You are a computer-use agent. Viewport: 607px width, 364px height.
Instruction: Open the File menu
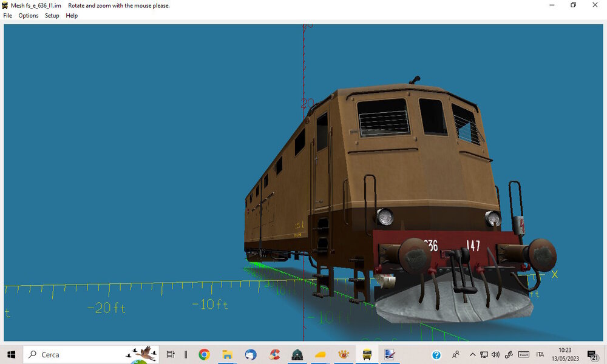click(7, 16)
